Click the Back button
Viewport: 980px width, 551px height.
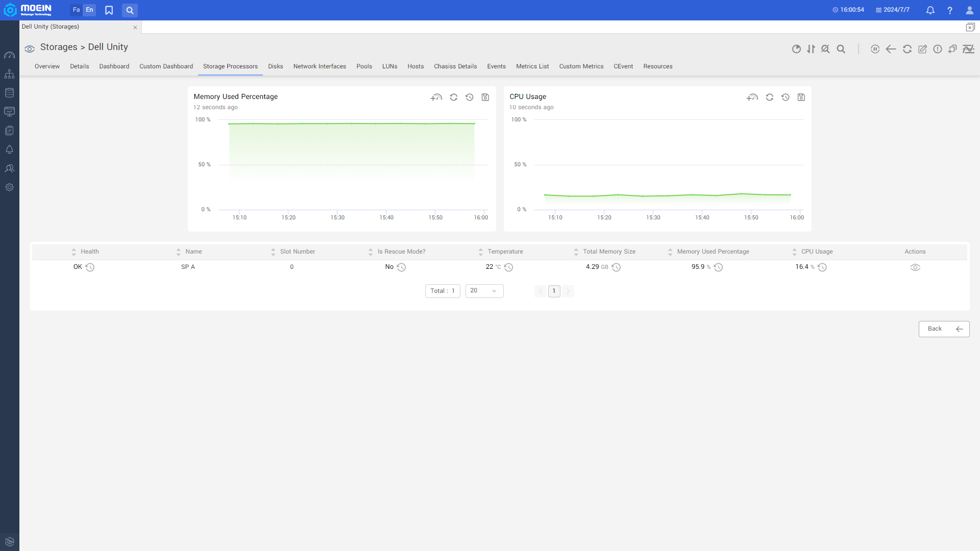[944, 329]
